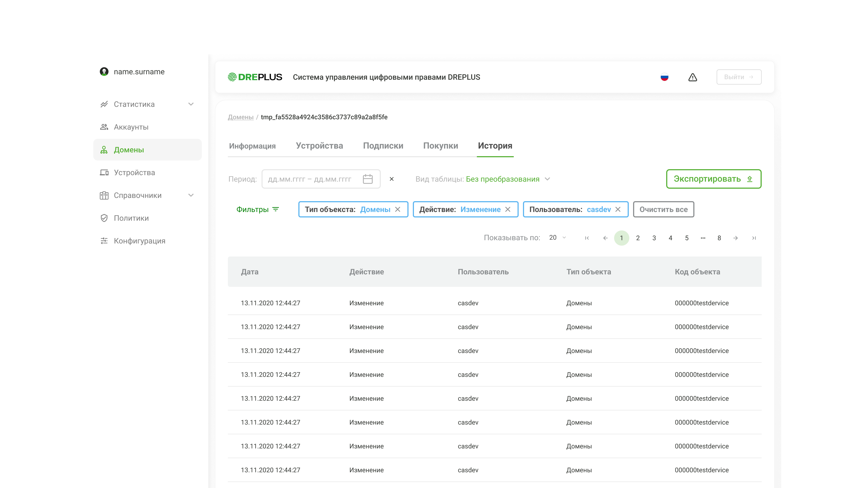Go to the first page arrow

tap(587, 238)
